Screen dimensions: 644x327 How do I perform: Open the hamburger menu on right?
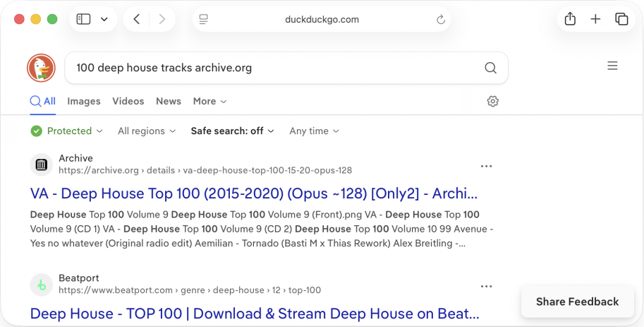[612, 66]
